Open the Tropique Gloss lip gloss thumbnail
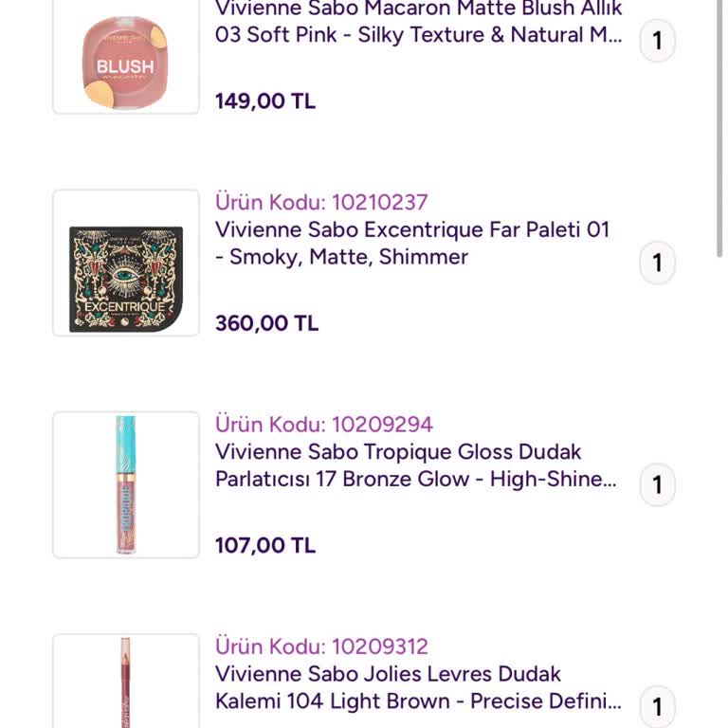Image resolution: width=728 pixels, height=728 pixels. click(x=125, y=484)
